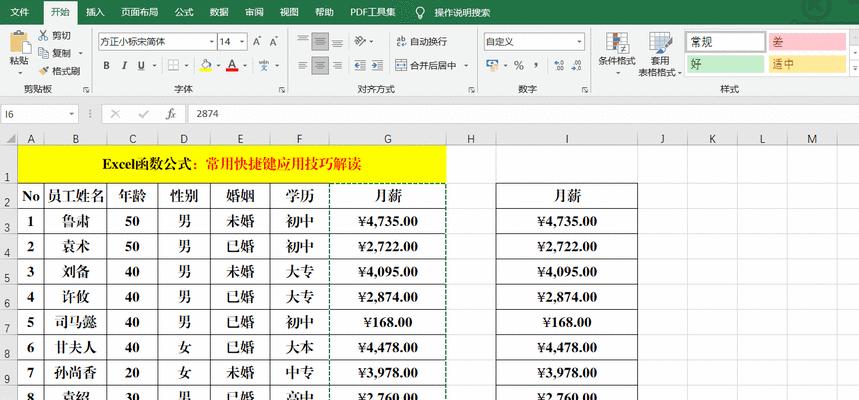This screenshot has height=400, width=859.
Task: Apply the comma thousands separator style
Action: coord(536,66)
